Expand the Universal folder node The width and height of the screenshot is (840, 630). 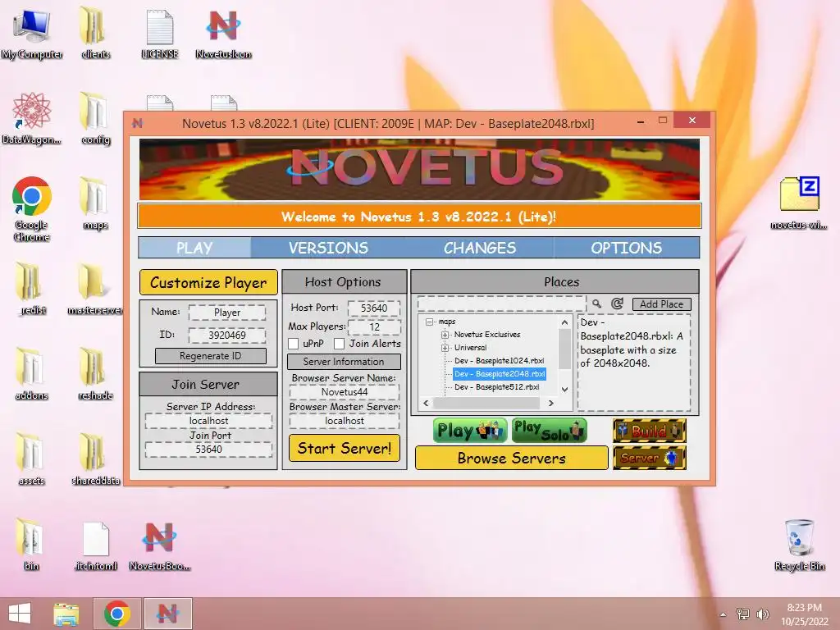(x=445, y=348)
